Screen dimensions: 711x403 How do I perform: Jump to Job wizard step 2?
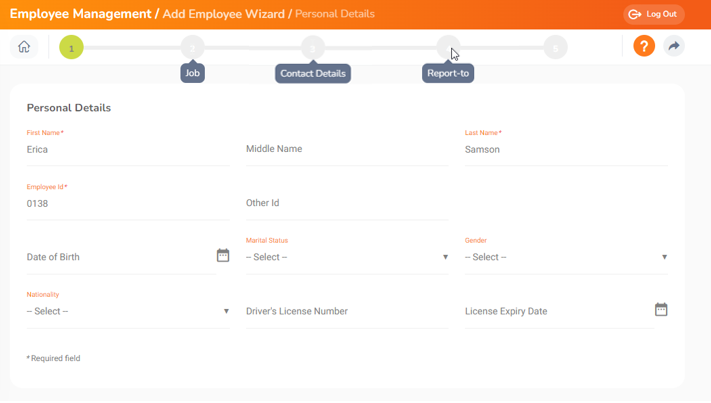pos(192,47)
